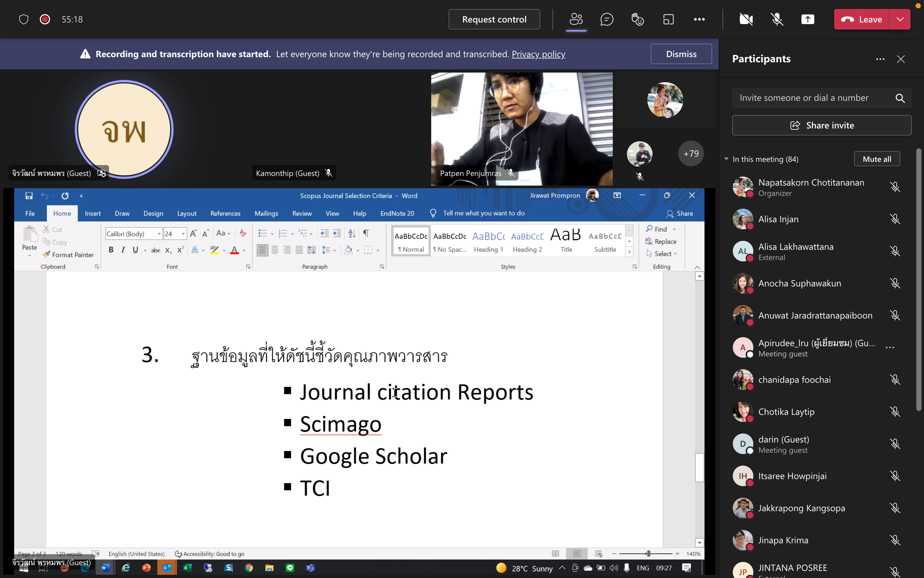Open the font size dropdown showing 24
This screenshot has height=578, width=924.
[183, 233]
